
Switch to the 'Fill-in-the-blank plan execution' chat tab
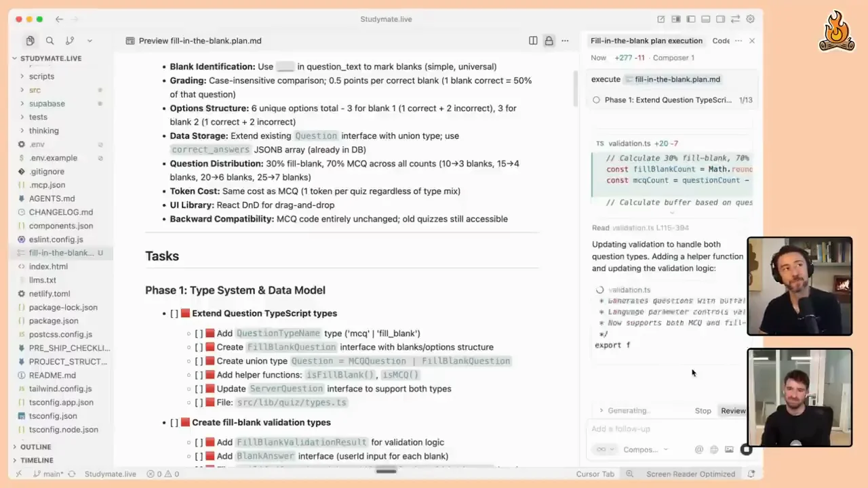[x=646, y=41]
